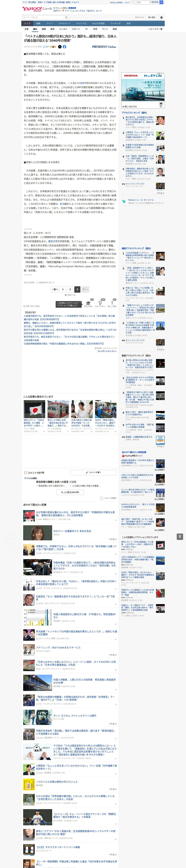Image resolution: width=186 pixels, height=868 pixels.
Task: React with 学びがある graduation cap icon
Action: point(89,303)
